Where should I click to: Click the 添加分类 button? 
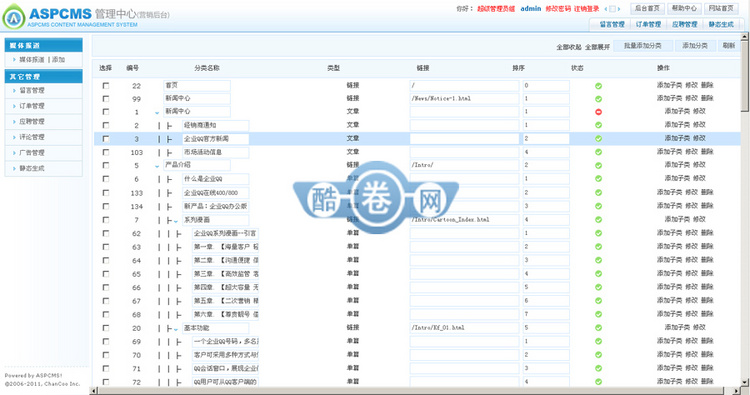(x=695, y=46)
